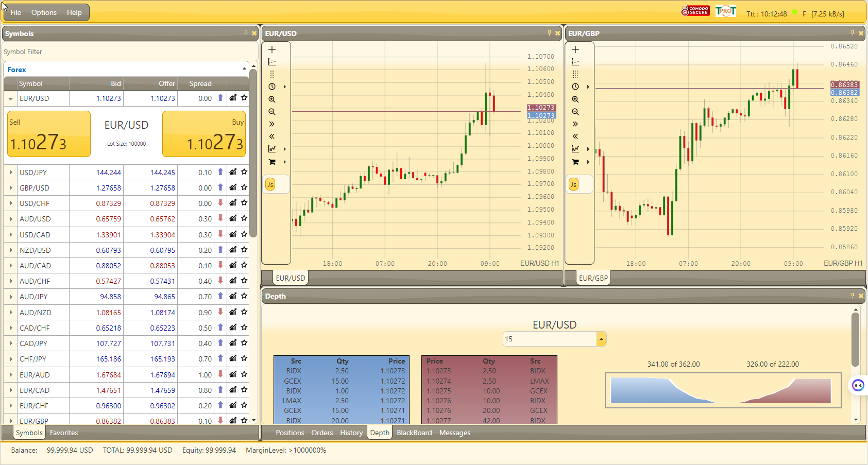Viewport: 868px width, 465px height.
Task: Toggle favorite star for GBP/USD
Action: click(244, 187)
